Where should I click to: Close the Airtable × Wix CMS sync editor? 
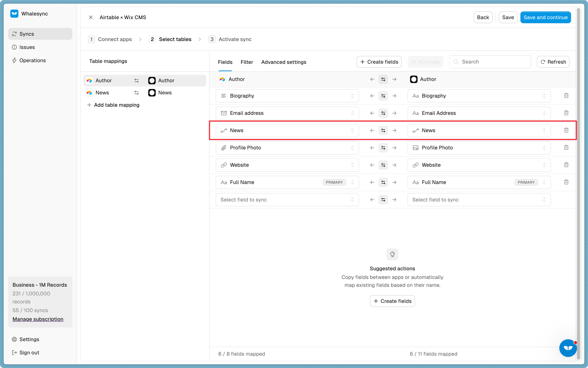point(91,17)
